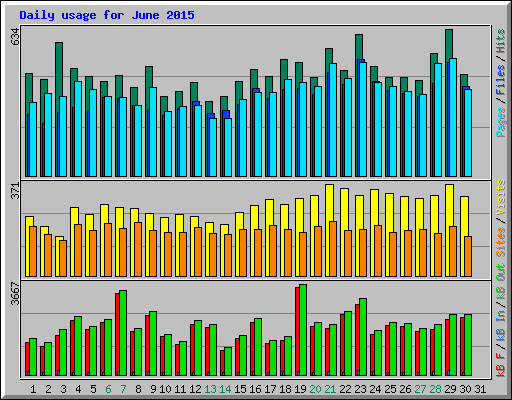512x400 pixels.
Task: Click day 19 on the x-axis
Action: pos(300,389)
